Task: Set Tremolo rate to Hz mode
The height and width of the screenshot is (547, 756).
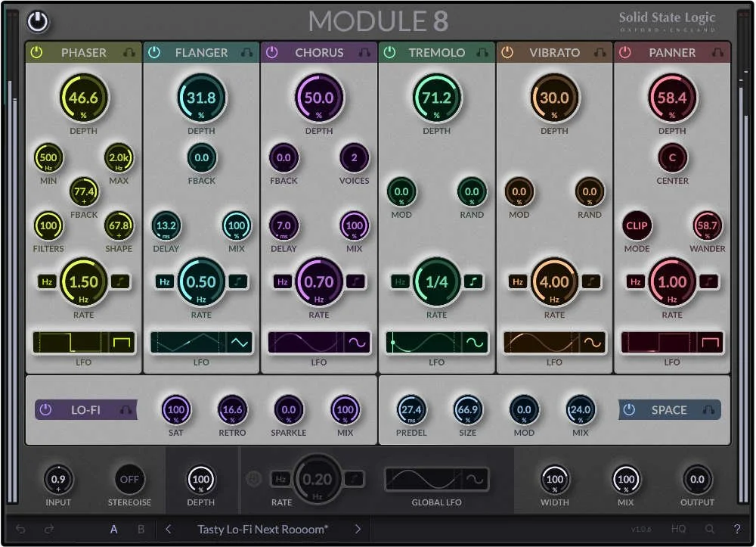Action: click(400, 281)
